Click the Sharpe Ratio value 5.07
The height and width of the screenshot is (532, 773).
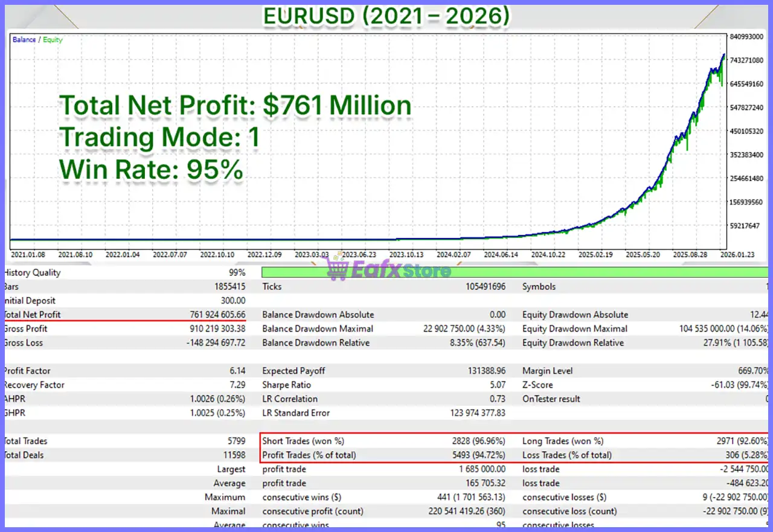498,385
